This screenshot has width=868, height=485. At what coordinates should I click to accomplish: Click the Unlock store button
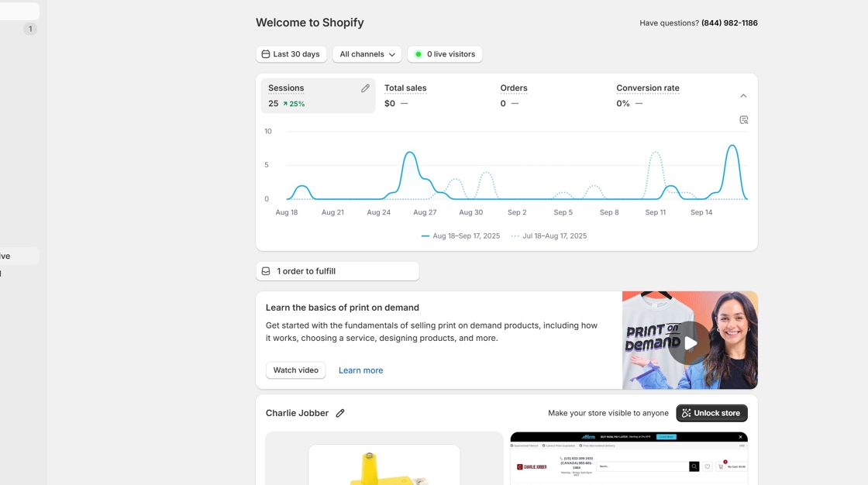coord(712,413)
